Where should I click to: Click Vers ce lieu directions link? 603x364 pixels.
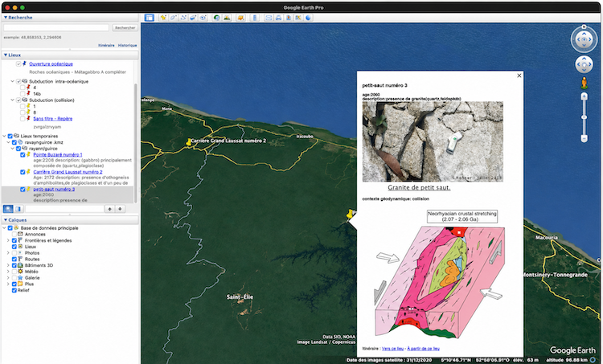coord(392,349)
